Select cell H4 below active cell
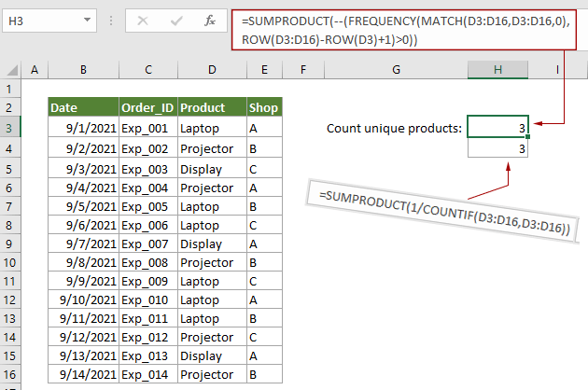This screenshot has height=390, width=588. click(497, 147)
